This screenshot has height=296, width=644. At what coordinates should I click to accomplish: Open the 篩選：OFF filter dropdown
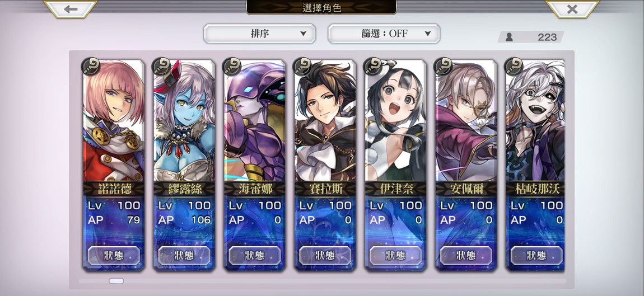point(384,34)
